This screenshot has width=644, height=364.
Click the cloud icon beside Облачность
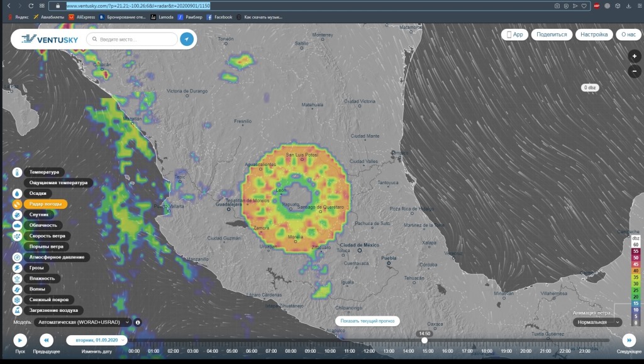click(x=17, y=225)
